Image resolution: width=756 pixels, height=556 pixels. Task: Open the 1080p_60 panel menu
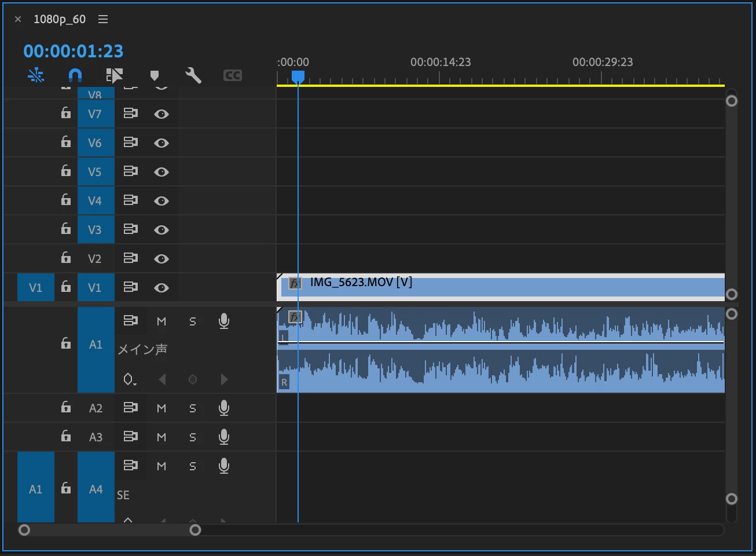103,19
